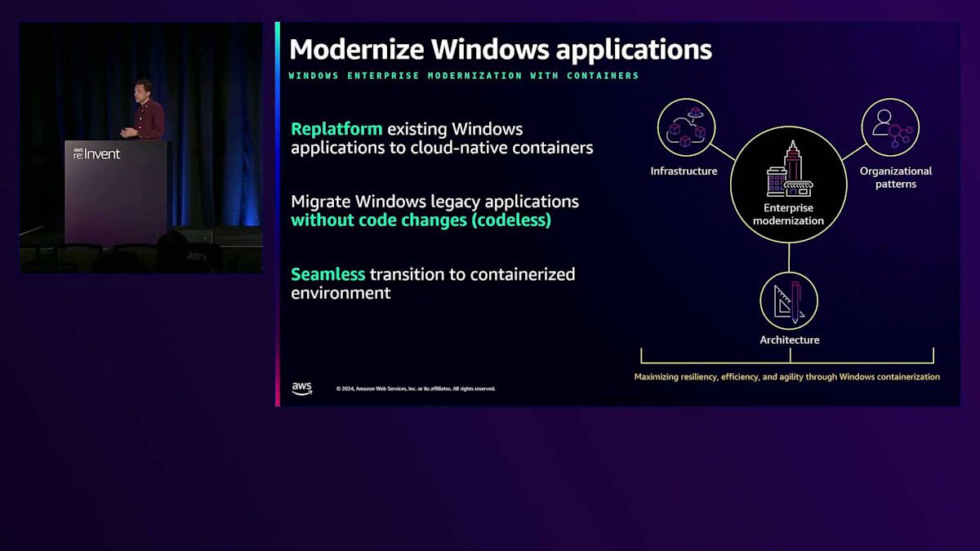Image resolution: width=980 pixels, height=551 pixels.
Task: Click the word 'Seamless'
Action: (328, 274)
